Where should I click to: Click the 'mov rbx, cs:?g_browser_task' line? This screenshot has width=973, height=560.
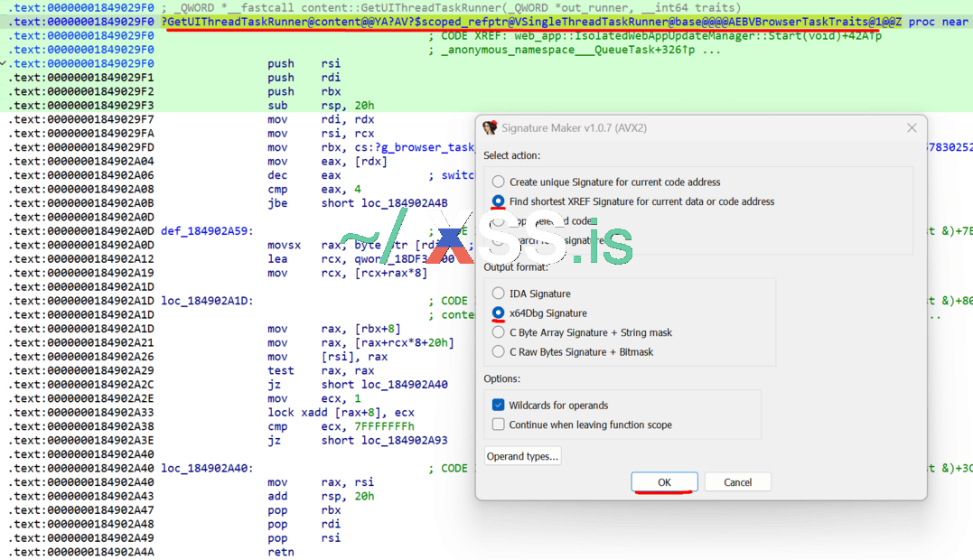(371, 147)
